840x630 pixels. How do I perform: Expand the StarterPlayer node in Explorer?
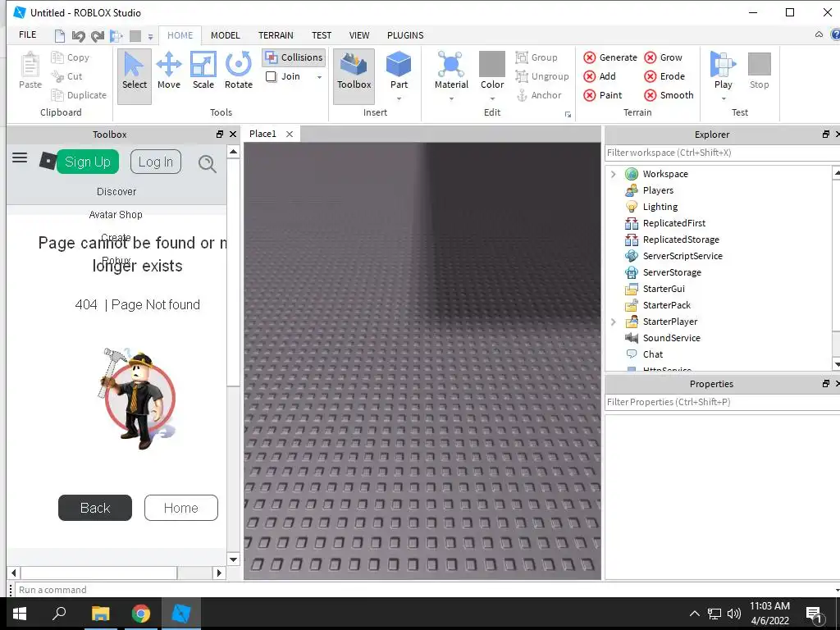click(614, 322)
